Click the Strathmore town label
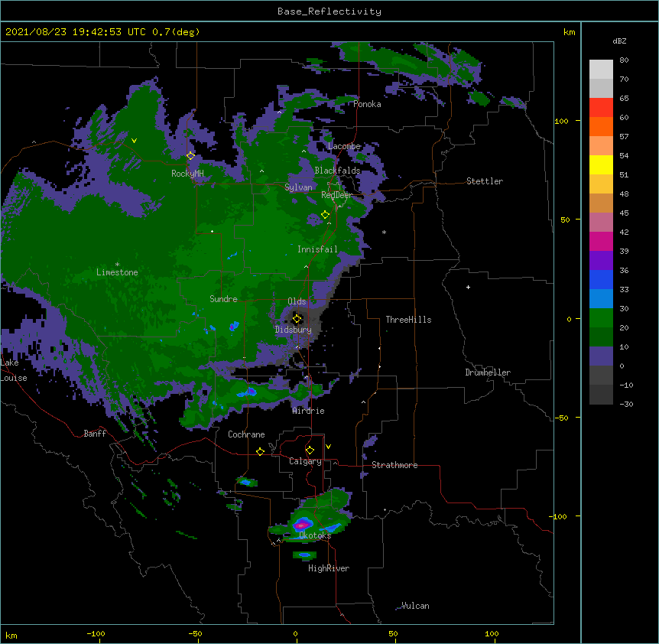 pos(394,465)
